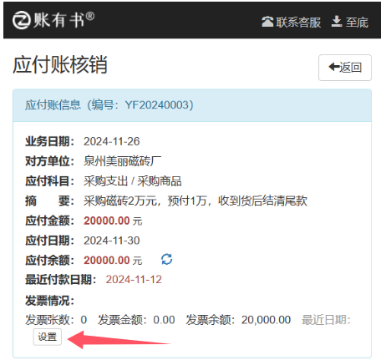Screen dimensions: 381x360
Task: Click the 应付账核销 page title
Action: 60,64
